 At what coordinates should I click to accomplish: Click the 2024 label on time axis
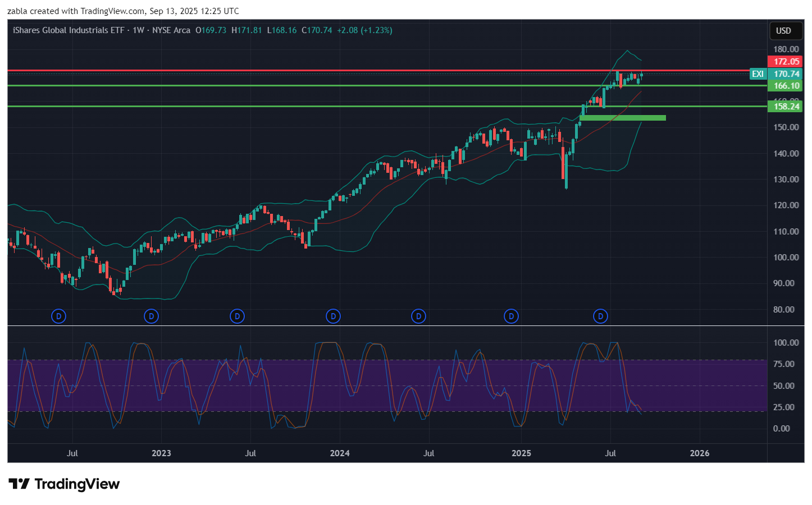click(340, 453)
